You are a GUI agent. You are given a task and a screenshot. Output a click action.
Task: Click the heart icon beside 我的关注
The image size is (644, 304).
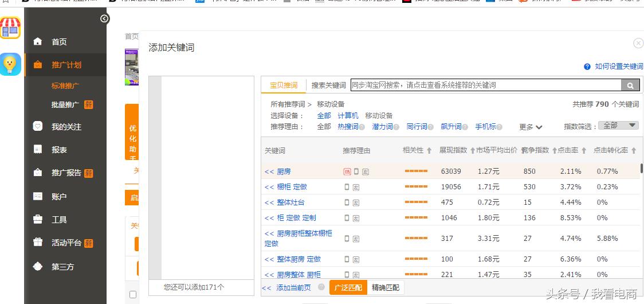tap(38, 127)
